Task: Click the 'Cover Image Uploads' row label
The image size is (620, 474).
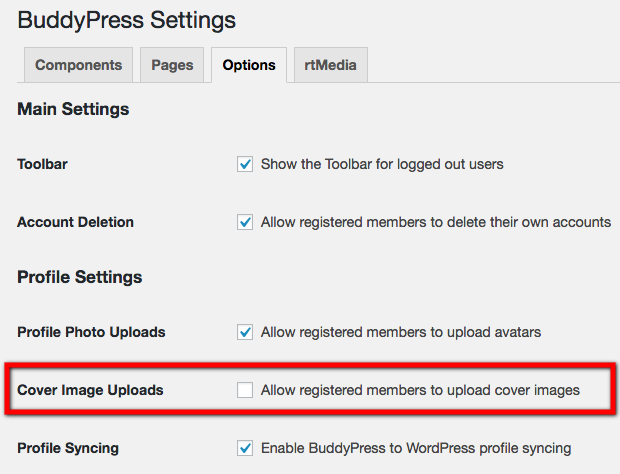Action: pyautogui.click(x=89, y=390)
